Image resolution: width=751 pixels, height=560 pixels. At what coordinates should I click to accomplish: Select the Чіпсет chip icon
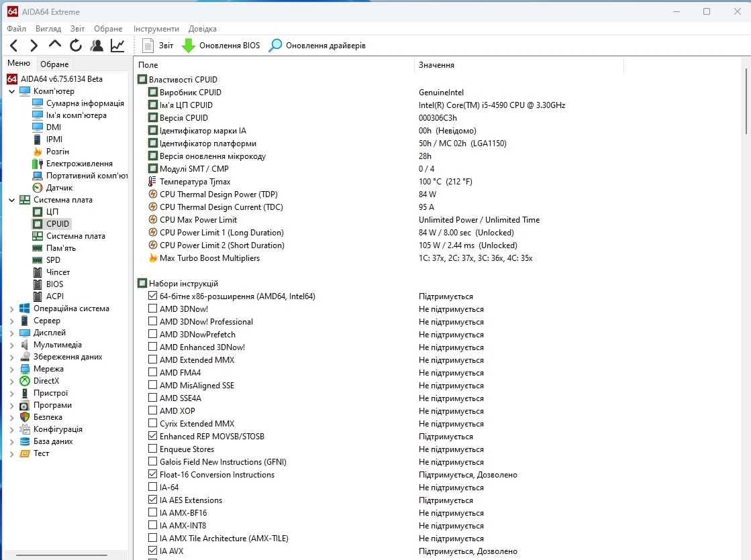point(38,272)
